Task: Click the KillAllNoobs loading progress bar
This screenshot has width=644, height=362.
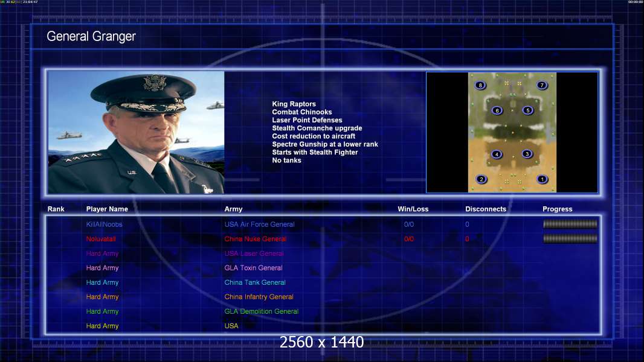Action: pyautogui.click(x=570, y=224)
